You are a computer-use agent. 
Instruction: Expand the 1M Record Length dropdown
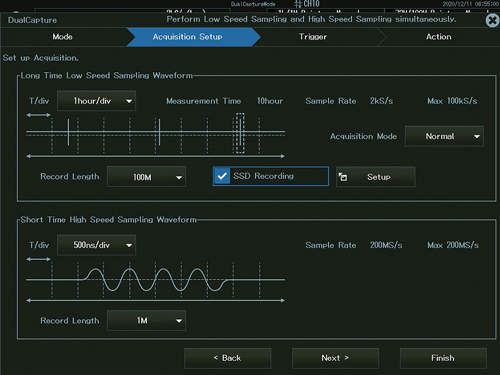146,321
